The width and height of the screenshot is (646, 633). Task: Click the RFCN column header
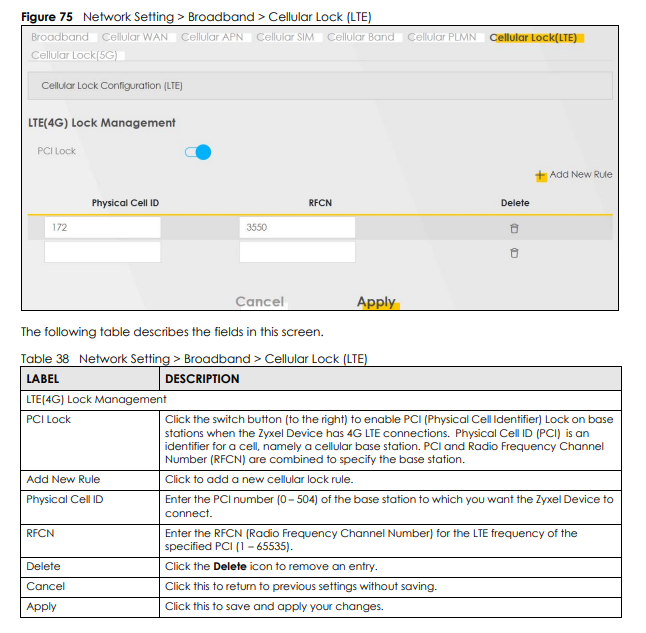320,203
